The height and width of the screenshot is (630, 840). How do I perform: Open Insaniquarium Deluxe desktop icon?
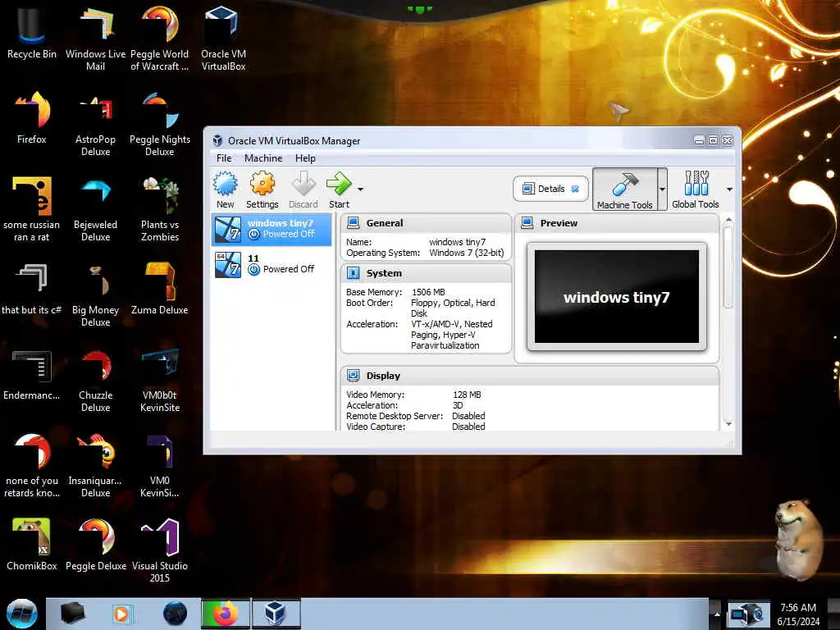pyautogui.click(x=95, y=464)
